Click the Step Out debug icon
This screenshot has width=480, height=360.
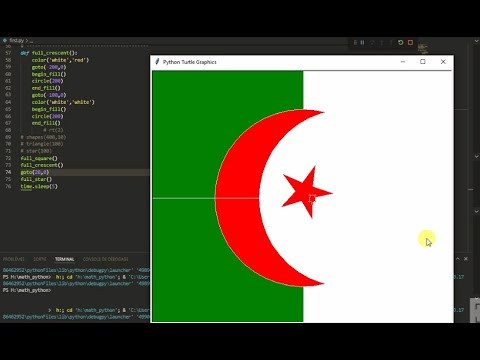[391, 43]
